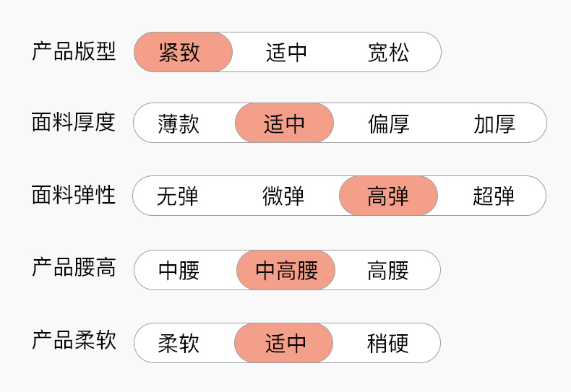Pick 超弹 elasticity option
Image resolution: width=571 pixels, height=392 pixels.
[x=494, y=196]
